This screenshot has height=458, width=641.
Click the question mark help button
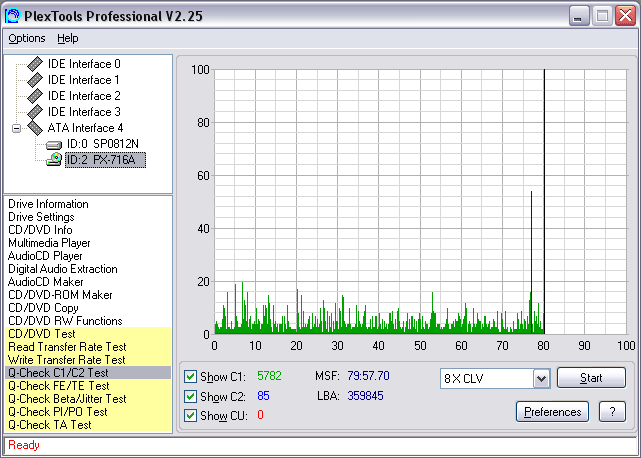click(612, 411)
